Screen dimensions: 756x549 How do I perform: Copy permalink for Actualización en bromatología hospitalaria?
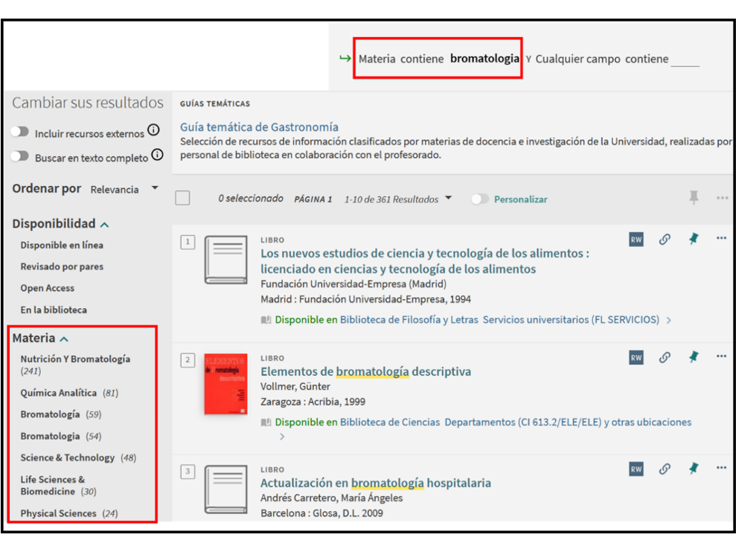(664, 469)
